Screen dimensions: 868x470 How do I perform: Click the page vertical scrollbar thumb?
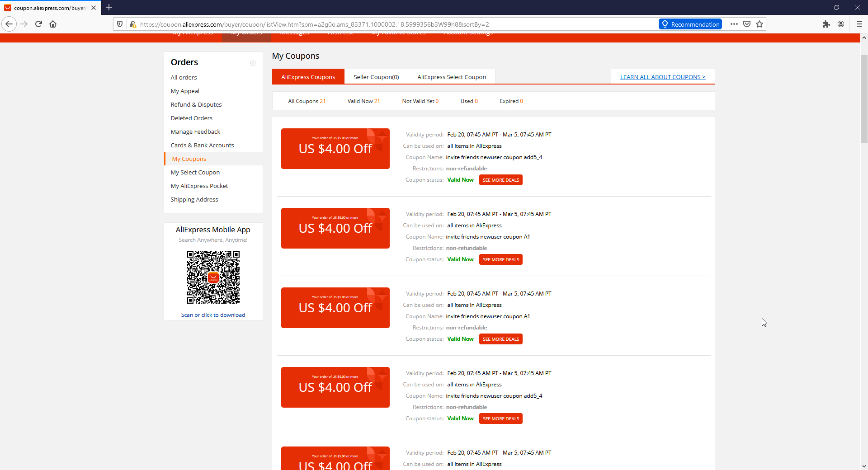pos(864,99)
